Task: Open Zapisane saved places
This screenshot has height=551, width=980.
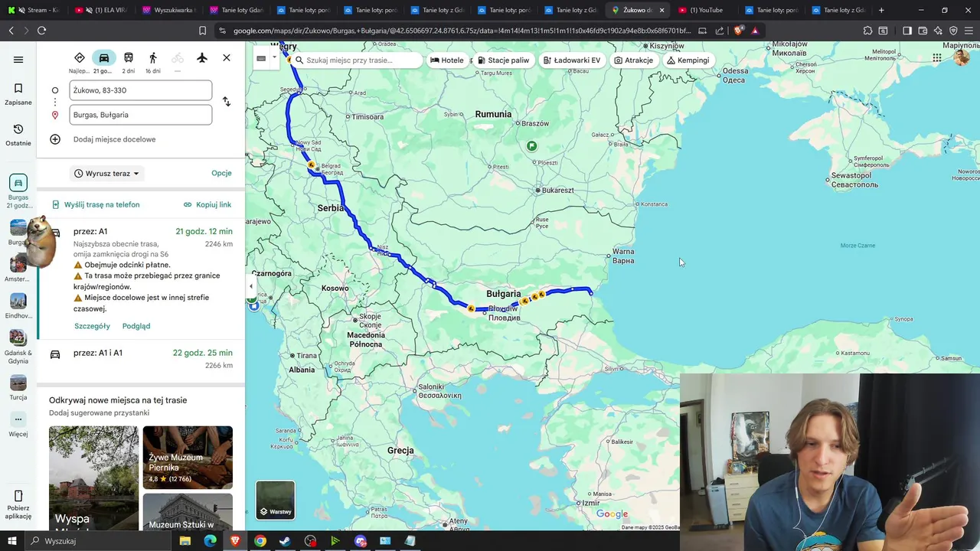Action: (18, 94)
